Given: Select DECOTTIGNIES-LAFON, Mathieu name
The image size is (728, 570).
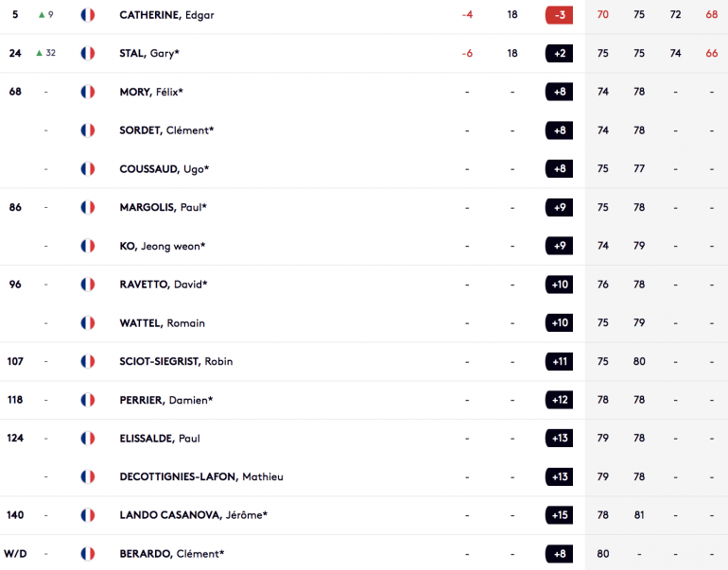Looking at the screenshot, I should coord(201,477).
